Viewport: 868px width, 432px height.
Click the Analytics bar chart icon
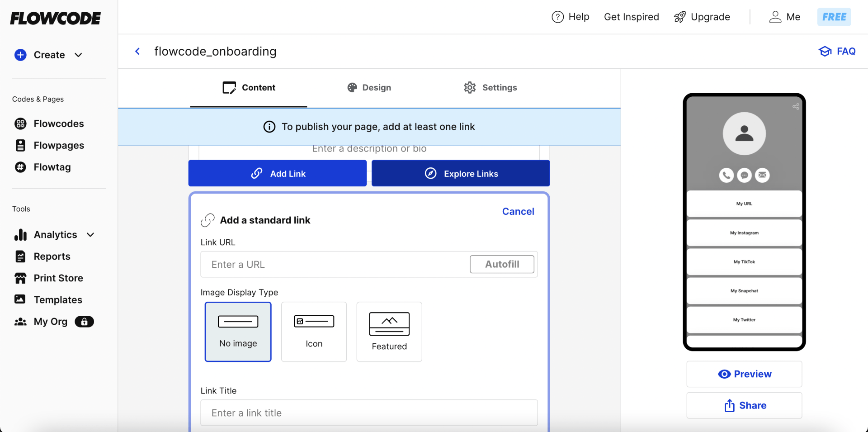tap(20, 234)
